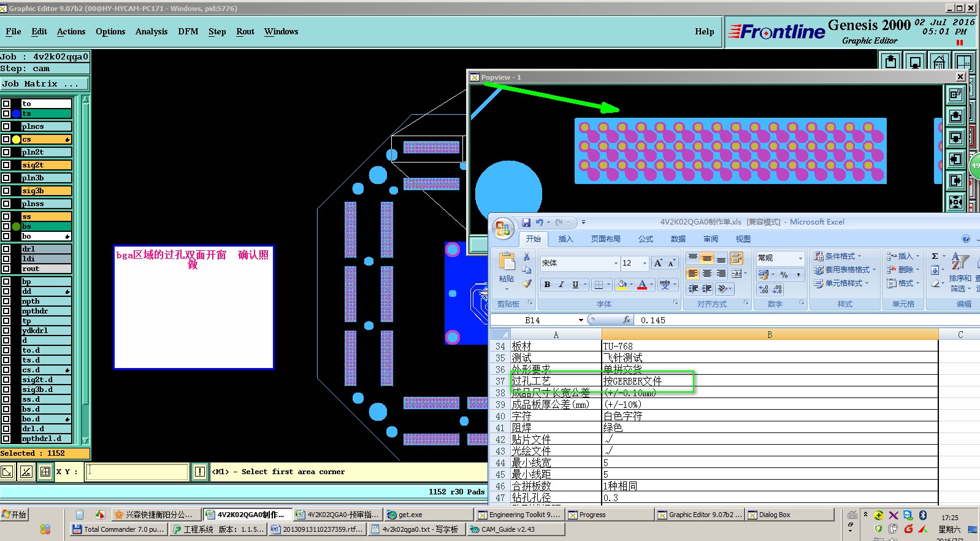Open the fill color dropdown arrow
Viewport: 980px width, 541px height.
[631, 285]
